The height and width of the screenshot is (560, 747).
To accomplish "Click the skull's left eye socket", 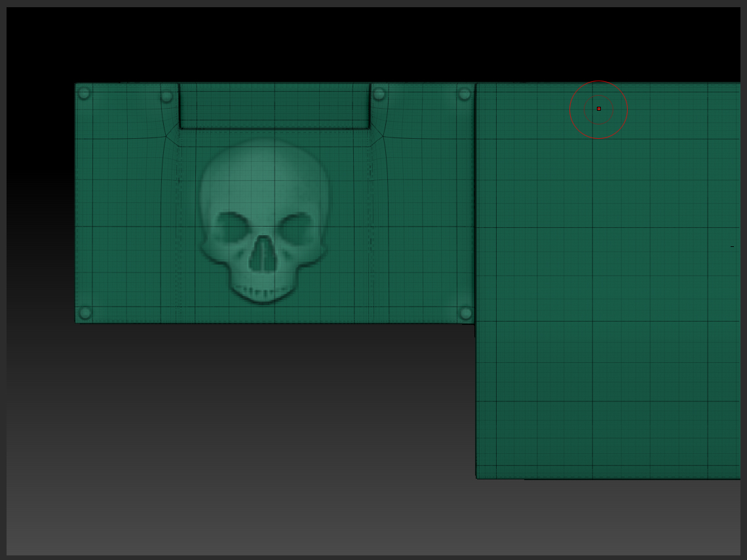I will [x=232, y=228].
